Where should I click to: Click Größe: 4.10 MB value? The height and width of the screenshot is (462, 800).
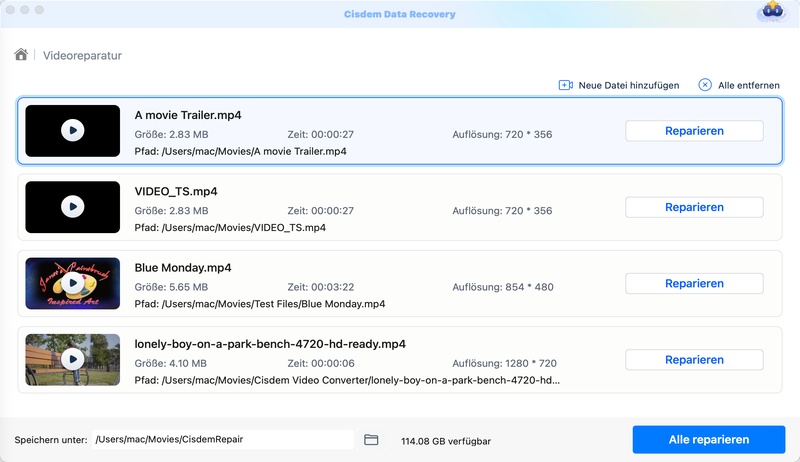[171, 364]
